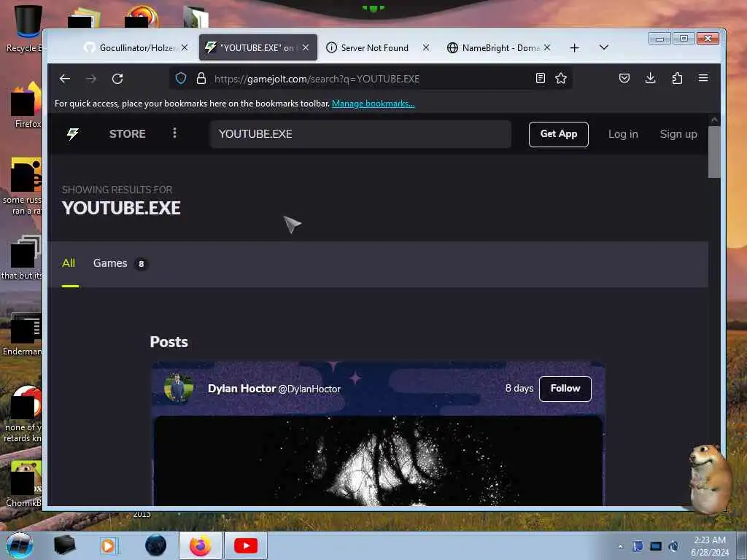Click Sign up

(678, 134)
